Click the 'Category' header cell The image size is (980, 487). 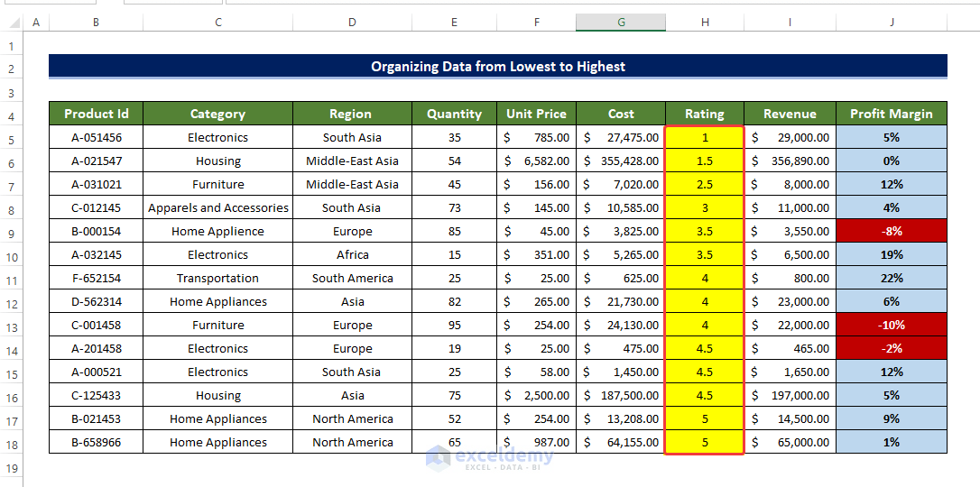(x=218, y=114)
